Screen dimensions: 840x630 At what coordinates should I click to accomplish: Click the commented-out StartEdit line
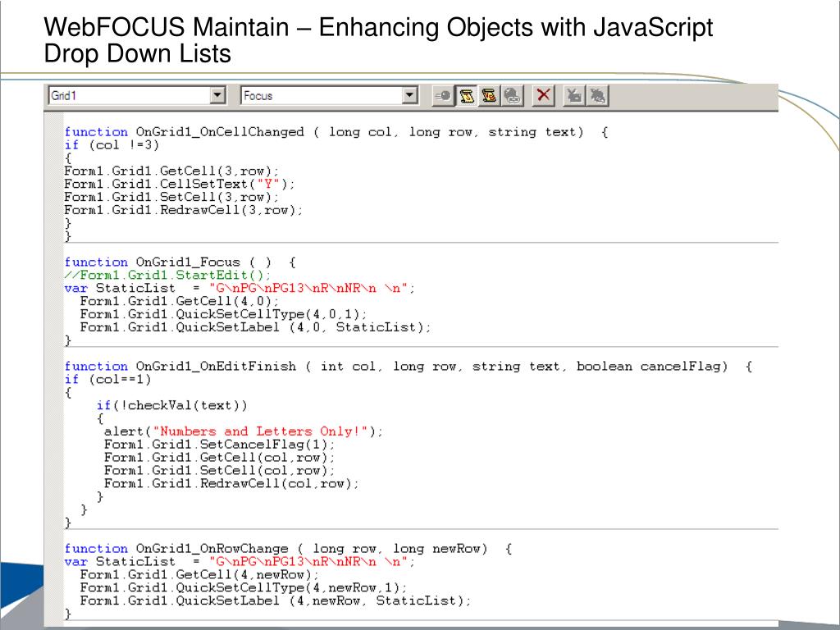tap(167, 275)
